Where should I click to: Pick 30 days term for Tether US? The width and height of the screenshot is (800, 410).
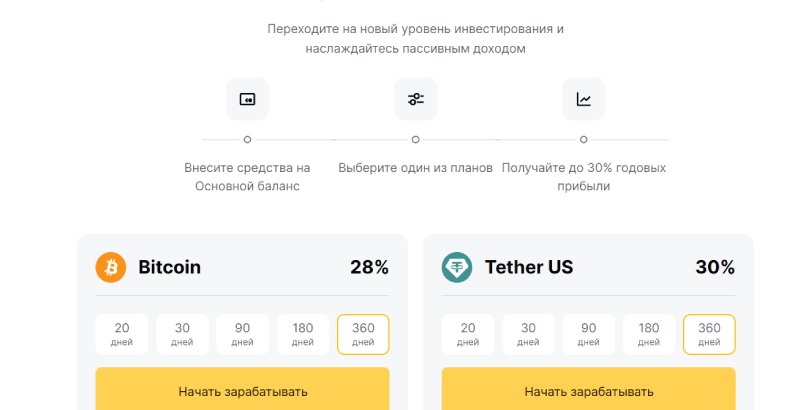coord(528,334)
